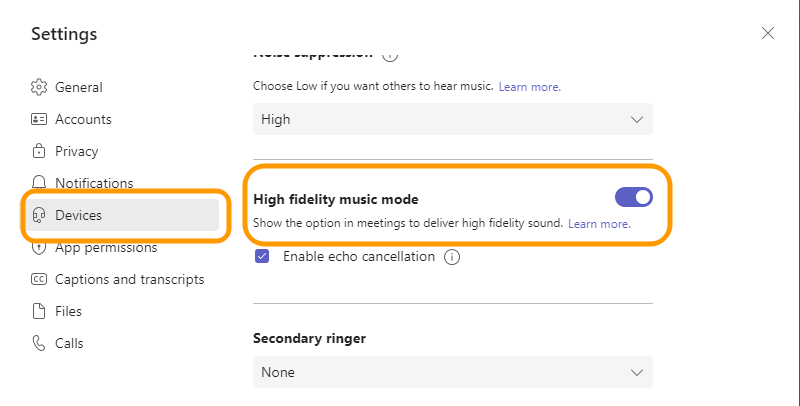Click the Privacy lock icon
Viewport: 800px width, 406px height.
pyautogui.click(x=39, y=151)
